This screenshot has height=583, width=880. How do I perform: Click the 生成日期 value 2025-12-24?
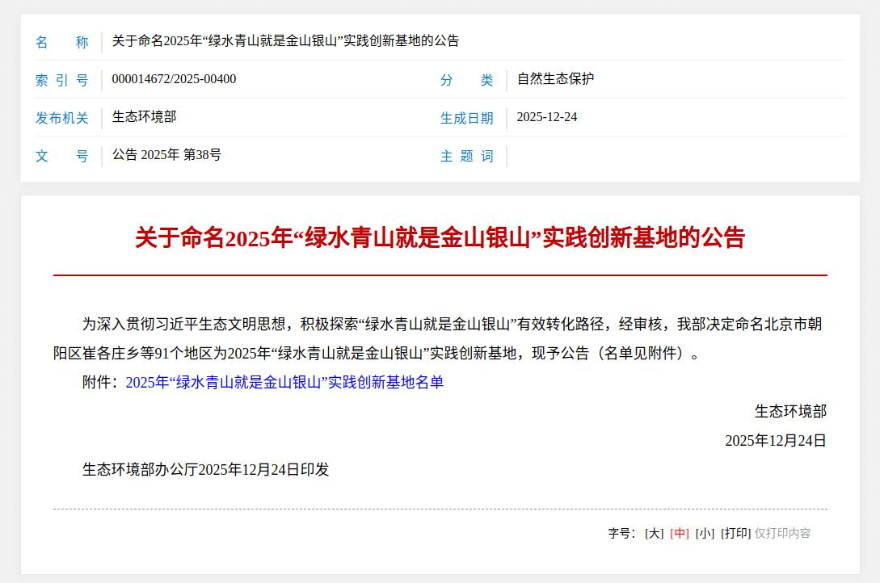click(x=546, y=117)
